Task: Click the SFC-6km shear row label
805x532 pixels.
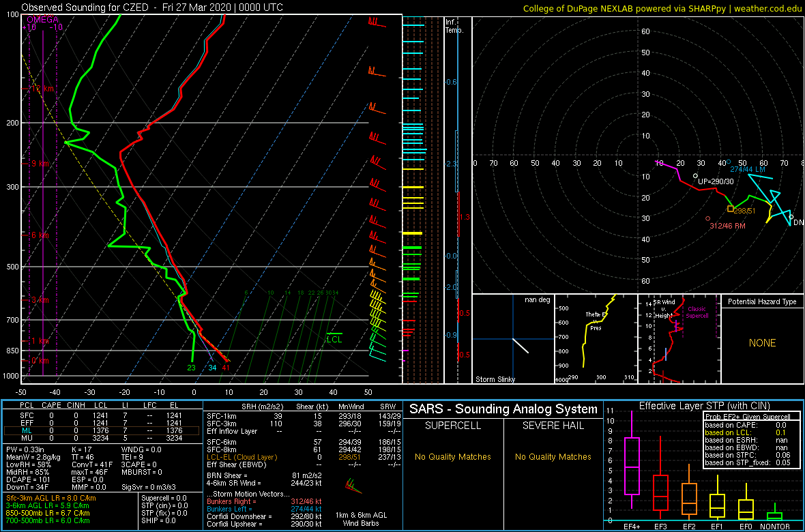Action: [x=221, y=442]
